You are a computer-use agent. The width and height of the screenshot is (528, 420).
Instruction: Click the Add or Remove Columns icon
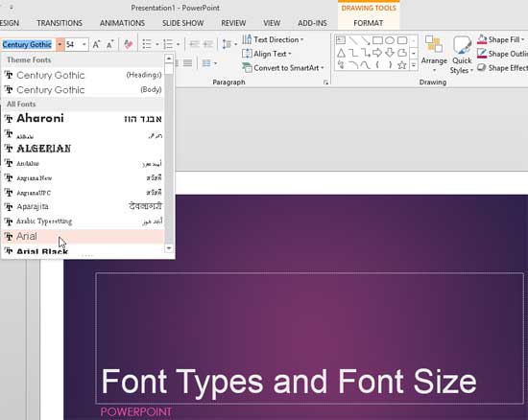coord(206,63)
